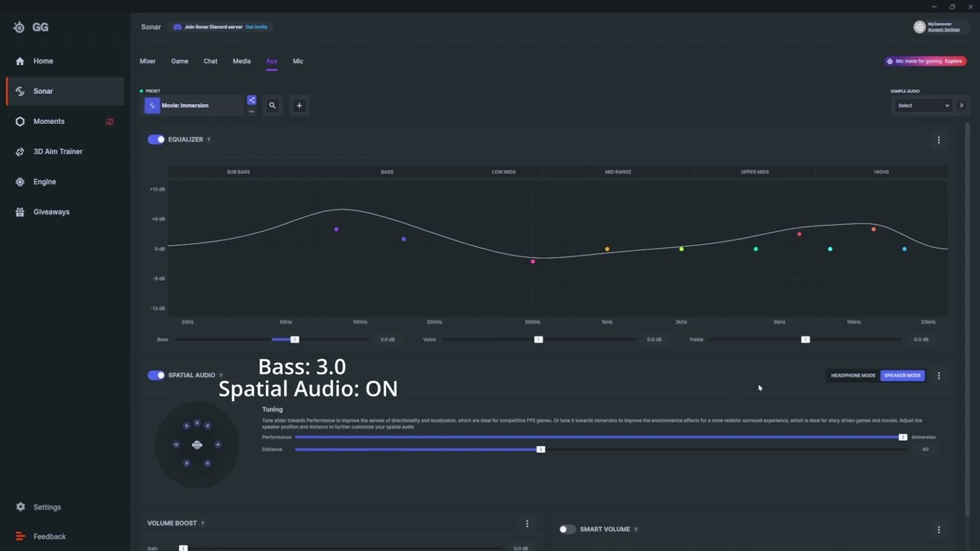
Task: Select the purple EQ point in sub bass
Action: (x=336, y=230)
